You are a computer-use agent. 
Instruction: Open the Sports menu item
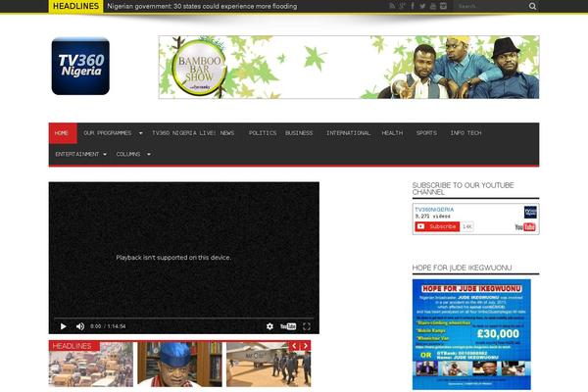(x=426, y=133)
